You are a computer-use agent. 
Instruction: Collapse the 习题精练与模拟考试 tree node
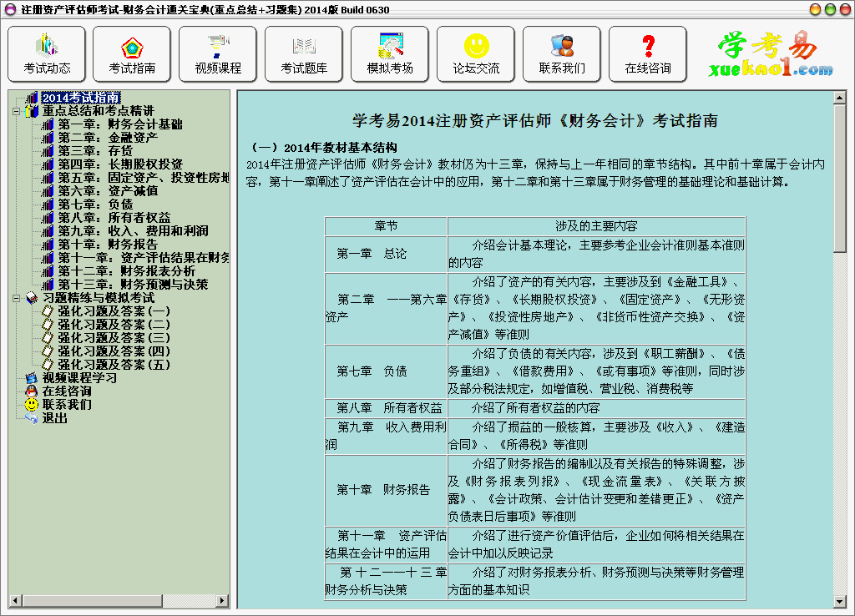pyautogui.click(x=16, y=298)
